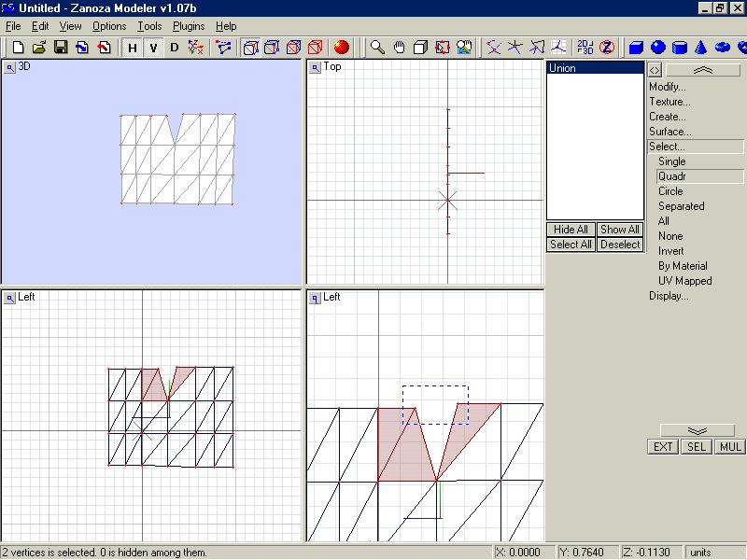Click the 2D/3D mode switch icon
Viewport: 747px width, 560px height.
(x=585, y=48)
